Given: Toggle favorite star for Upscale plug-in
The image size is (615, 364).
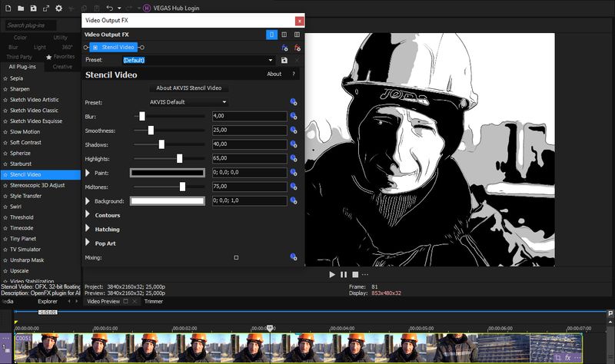Looking at the screenshot, I should tap(5, 271).
